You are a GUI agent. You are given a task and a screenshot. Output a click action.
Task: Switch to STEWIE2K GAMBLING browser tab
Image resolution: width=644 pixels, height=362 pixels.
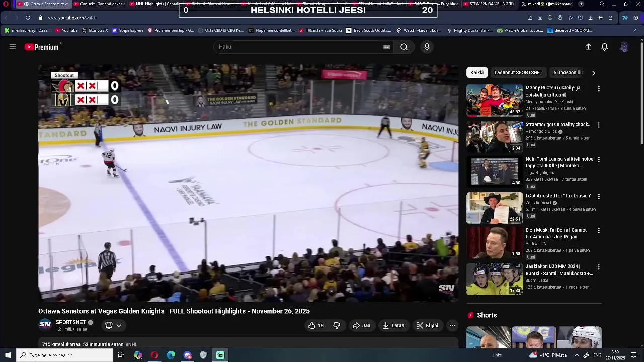(x=489, y=4)
